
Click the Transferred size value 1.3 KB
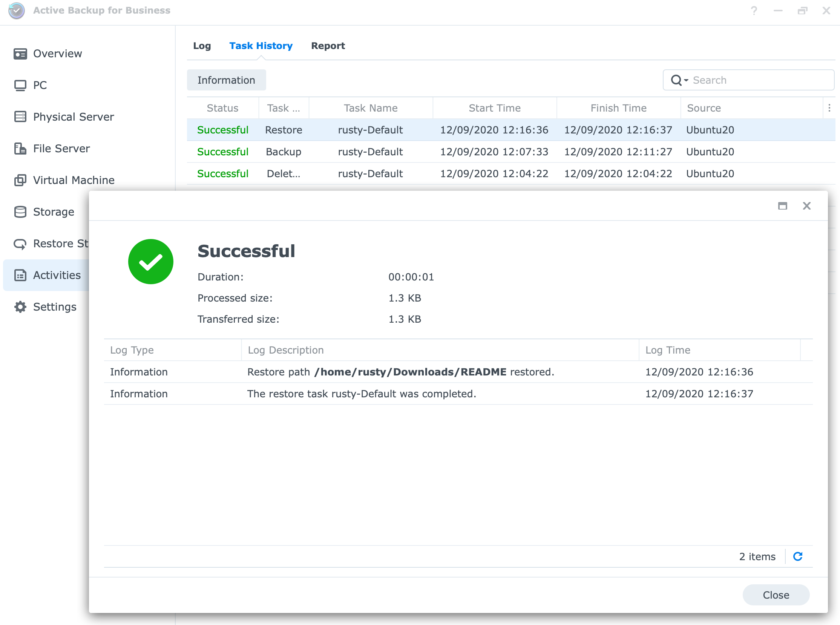[x=405, y=319]
